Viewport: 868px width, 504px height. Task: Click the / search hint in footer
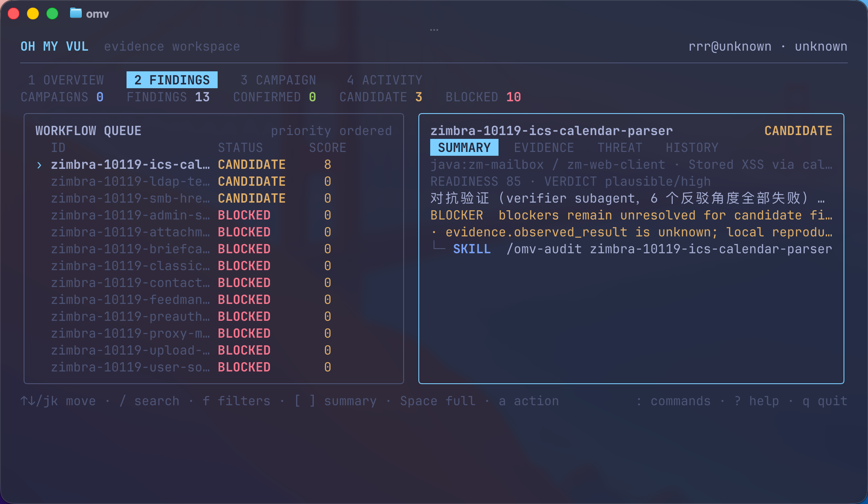(x=149, y=401)
